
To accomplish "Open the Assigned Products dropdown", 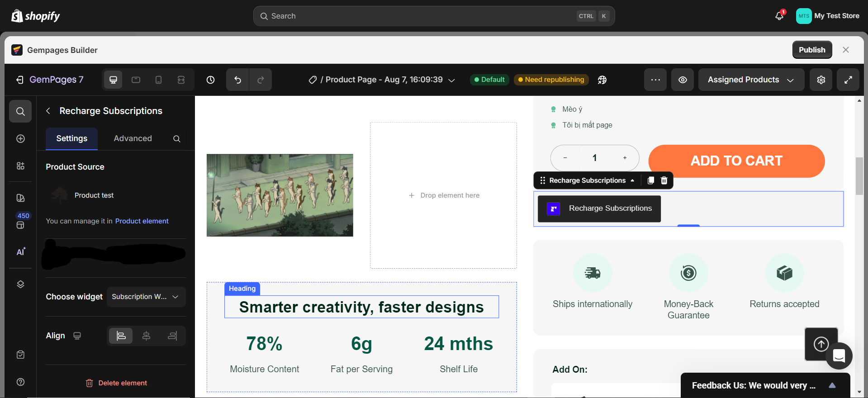I will [751, 80].
